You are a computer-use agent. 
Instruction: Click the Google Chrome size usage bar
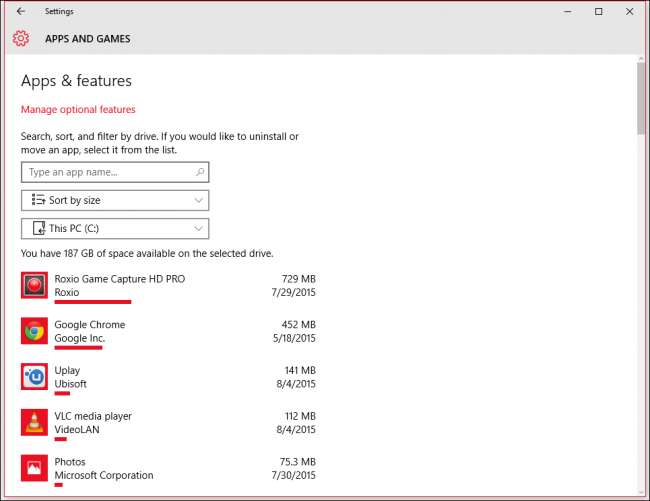[x=78, y=348]
